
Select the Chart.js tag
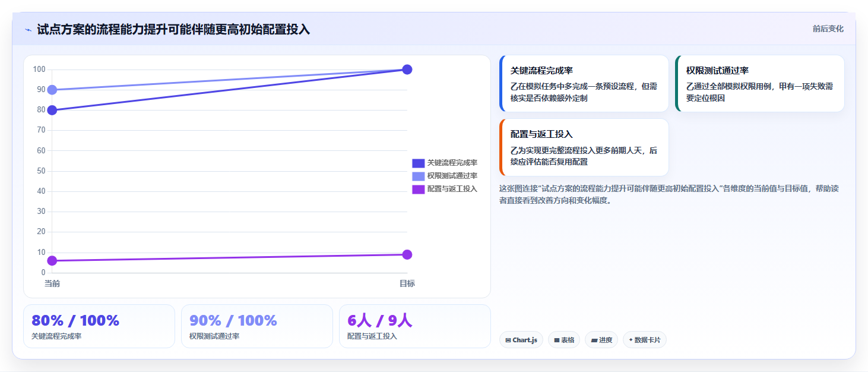521,340
